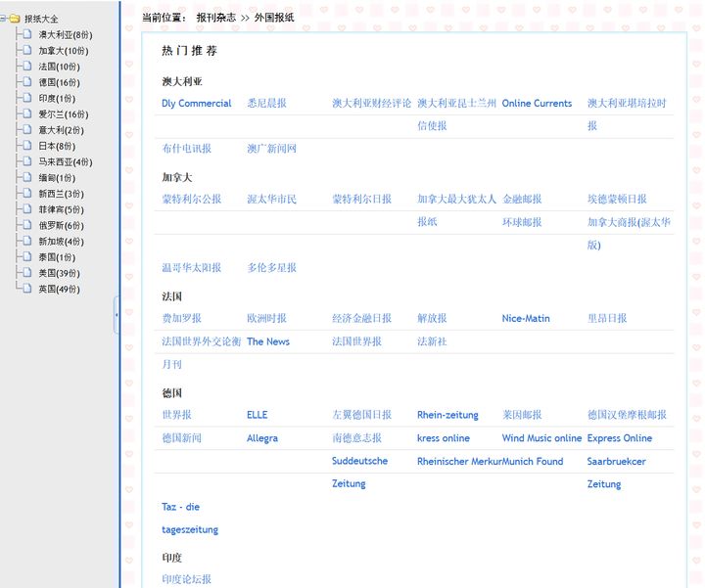705x588 pixels.
Task: Open Rheinischer Merkur link
Action: click(x=459, y=462)
